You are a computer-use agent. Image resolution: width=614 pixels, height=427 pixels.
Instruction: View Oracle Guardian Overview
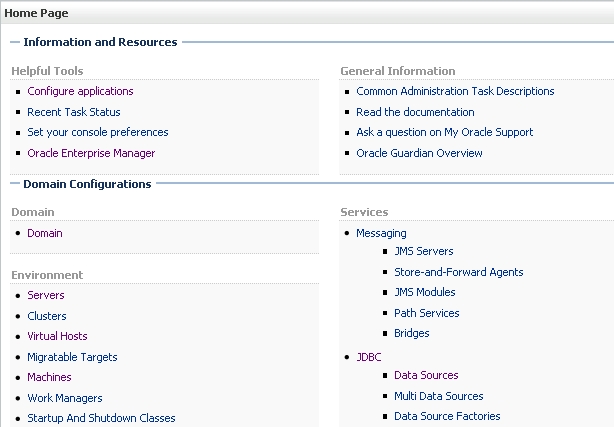tap(419, 153)
